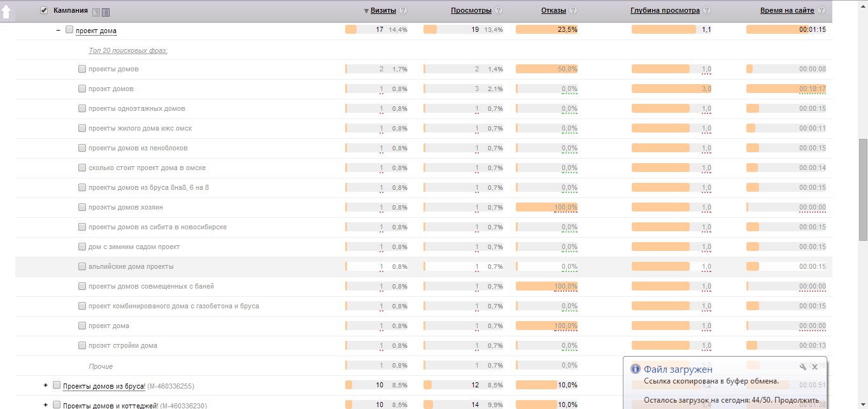
Task: Tick checkbox for проэкт стройки дома
Action: (x=82, y=345)
